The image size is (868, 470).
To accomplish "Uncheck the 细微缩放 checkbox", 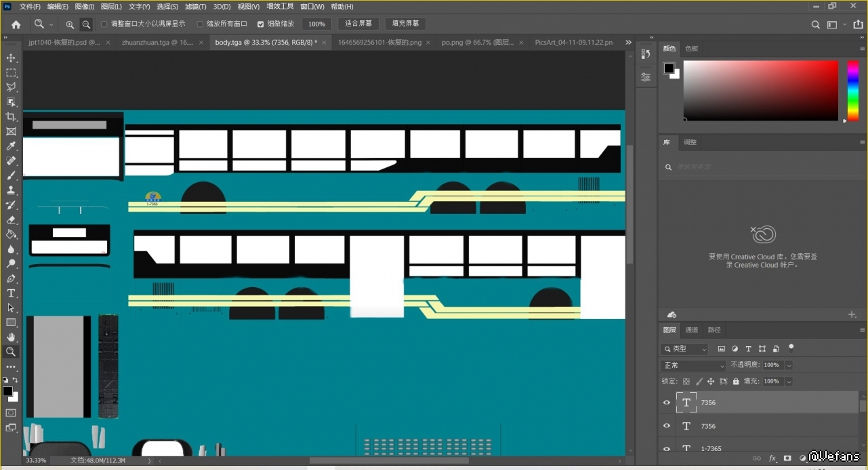I will [261, 24].
